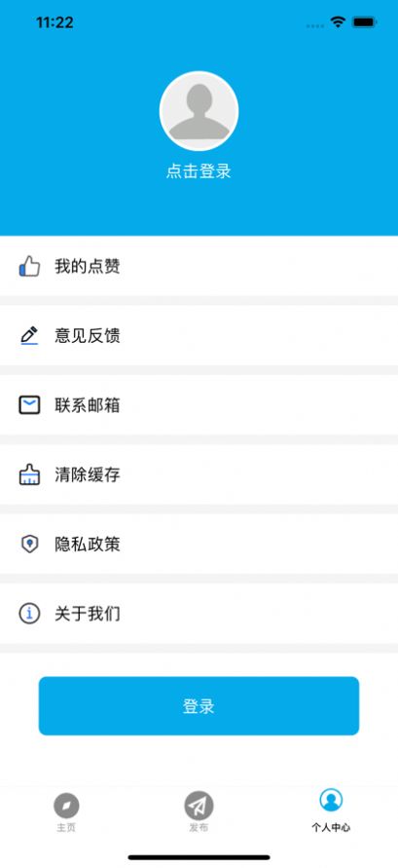Click the 点击登录 text under avatar

199,171
